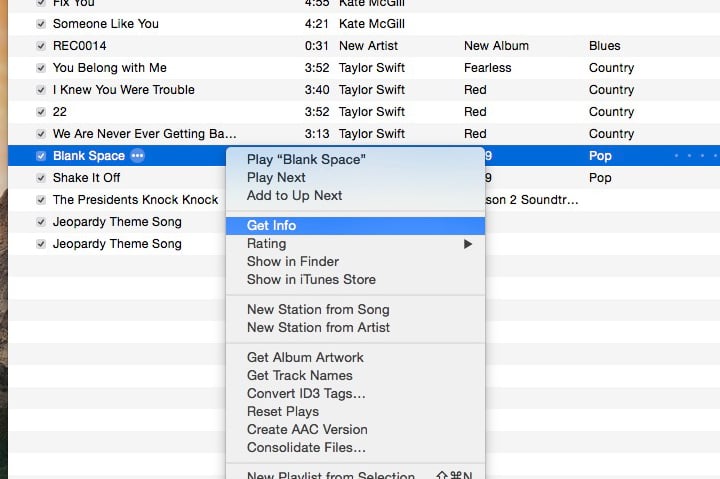Viewport: 720px width, 479px height.
Task: Expand the Rating submenu arrow
Action: point(467,244)
